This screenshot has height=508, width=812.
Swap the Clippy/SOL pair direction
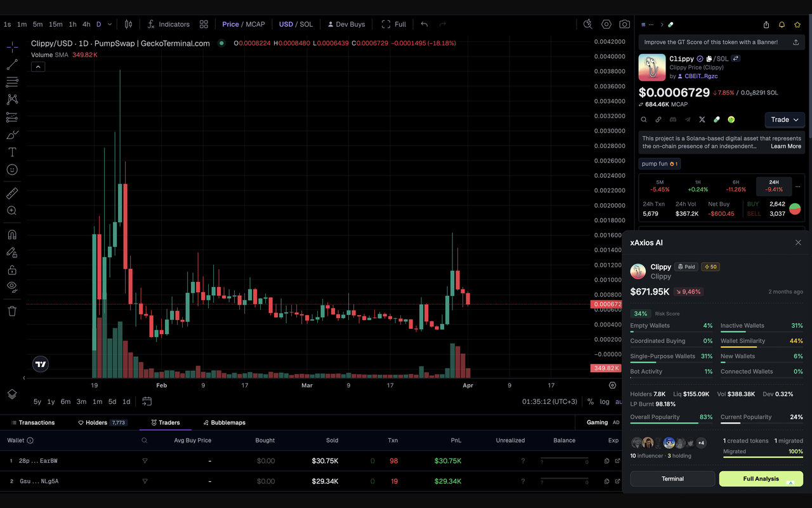[736, 58]
